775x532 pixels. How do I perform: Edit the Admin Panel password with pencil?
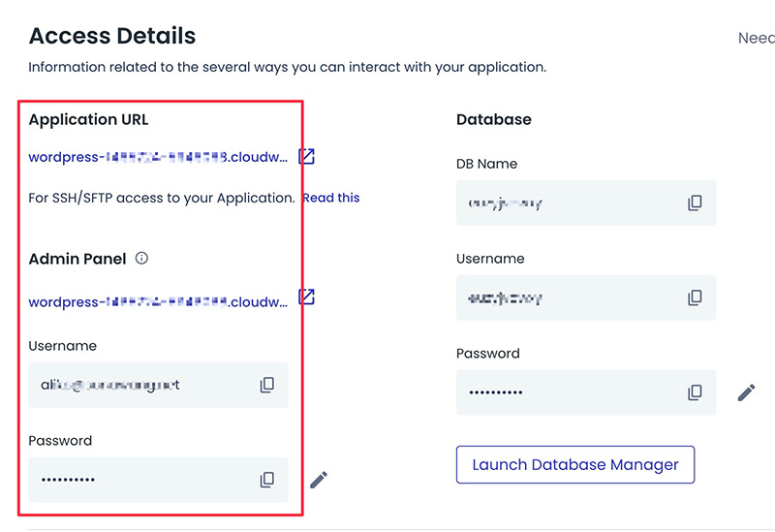[x=319, y=480]
